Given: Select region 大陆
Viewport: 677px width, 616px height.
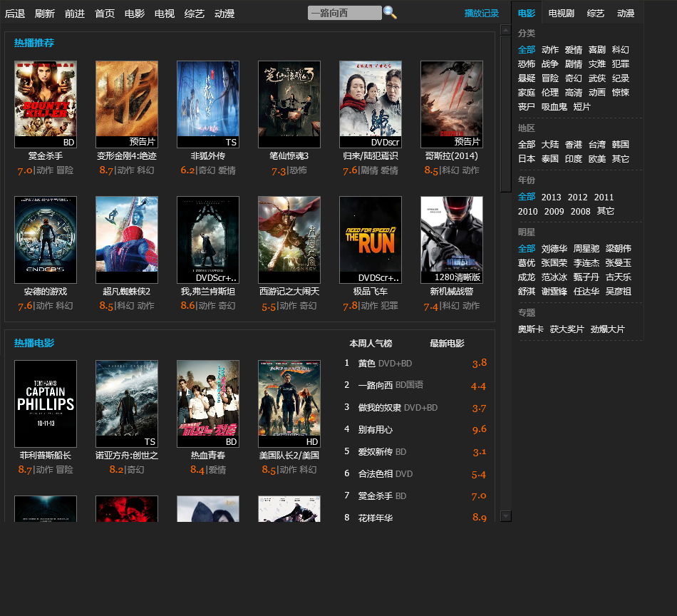Looking at the screenshot, I should (549, 144).
